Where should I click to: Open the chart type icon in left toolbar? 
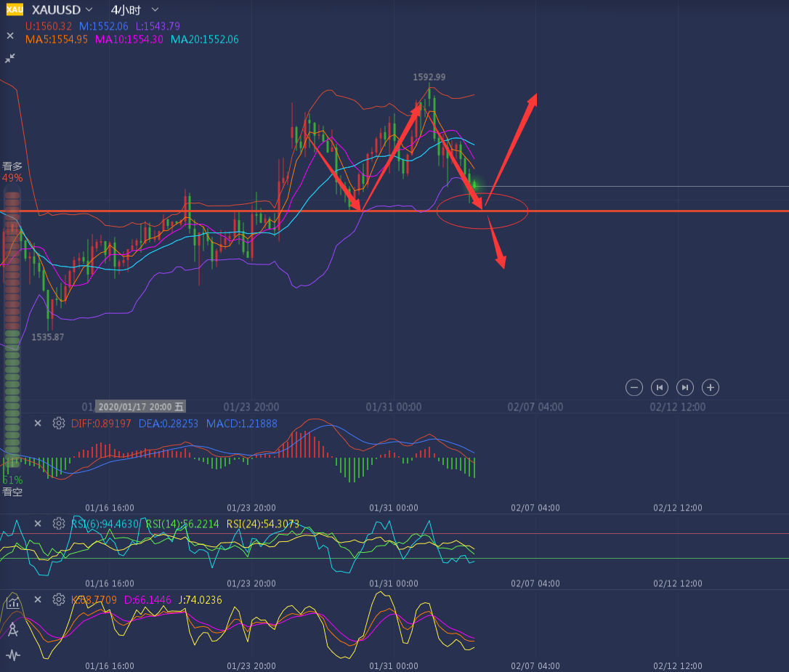pos(12,602)
